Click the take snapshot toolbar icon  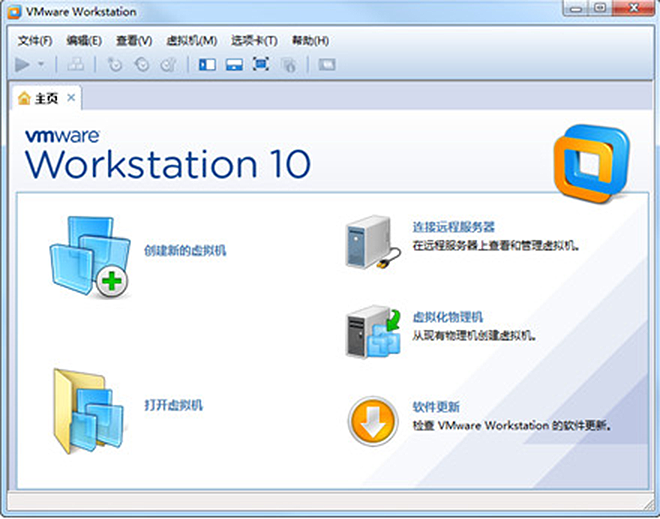click(x=115, y=64)
